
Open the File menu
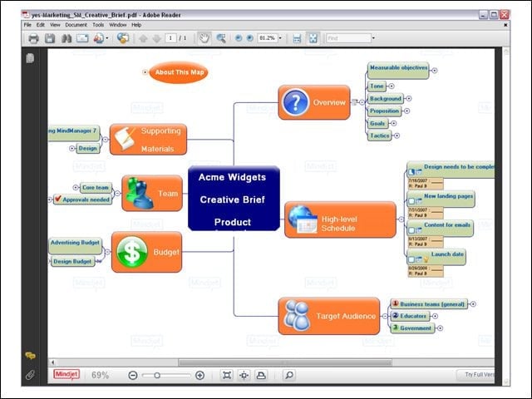[27, 25]
